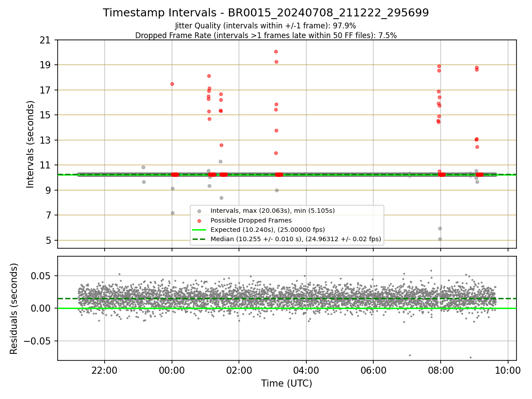Click the '15' tick on the intervals axis
The width and height of the screenshot is (532, 399).
pyautogui.click(x=46, y=115)
